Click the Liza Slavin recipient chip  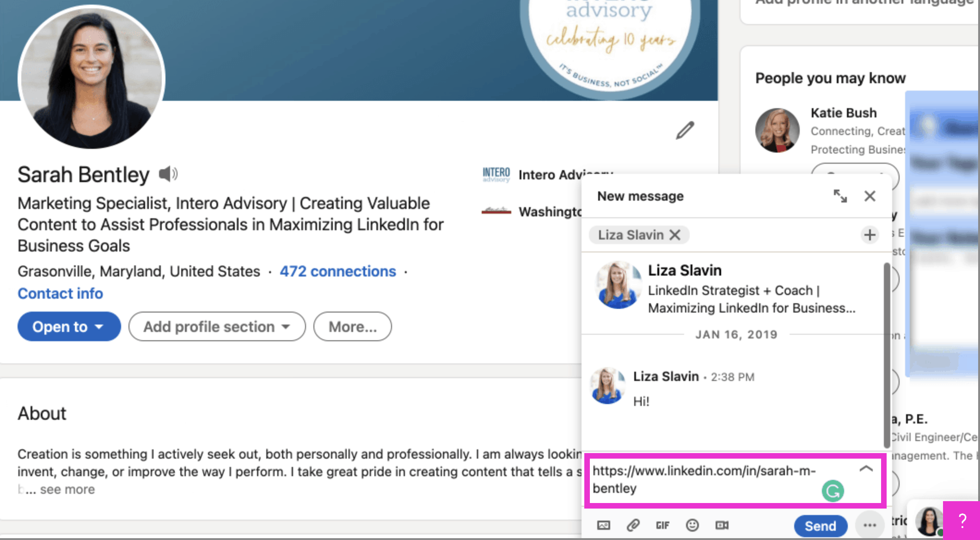pyautogui.click(x=639, y=235)
